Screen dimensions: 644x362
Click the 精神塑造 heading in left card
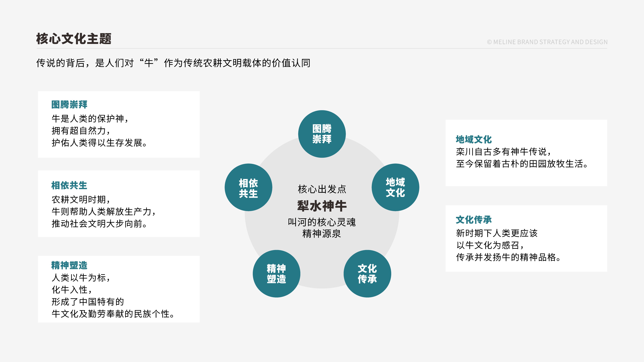point(69,265)
